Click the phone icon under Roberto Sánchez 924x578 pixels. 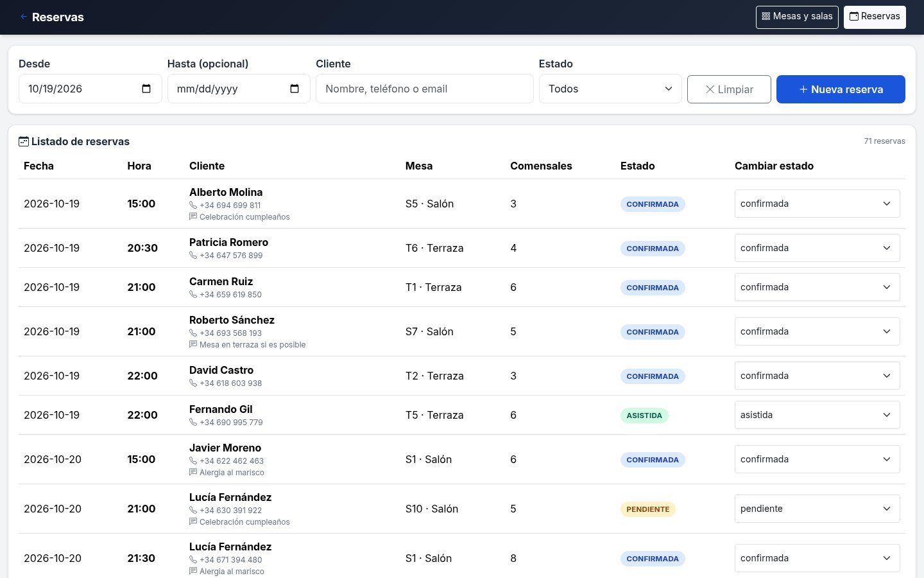tap(193, 333)
